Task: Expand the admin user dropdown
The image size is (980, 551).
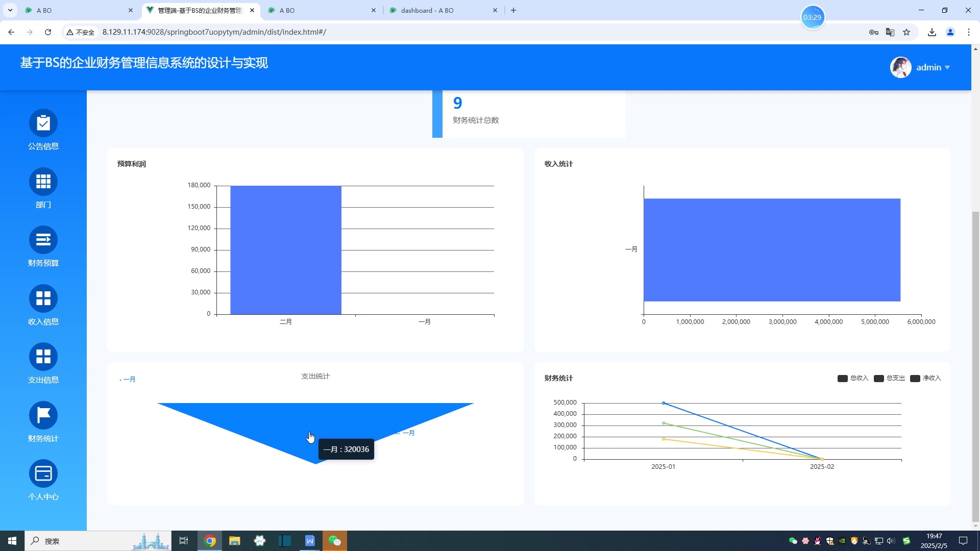Action: coord(933,67)
